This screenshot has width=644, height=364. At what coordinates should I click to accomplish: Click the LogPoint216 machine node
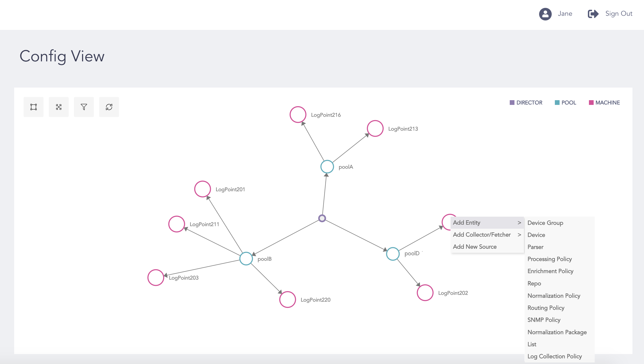pyautogui.click(x=298, y=115)
